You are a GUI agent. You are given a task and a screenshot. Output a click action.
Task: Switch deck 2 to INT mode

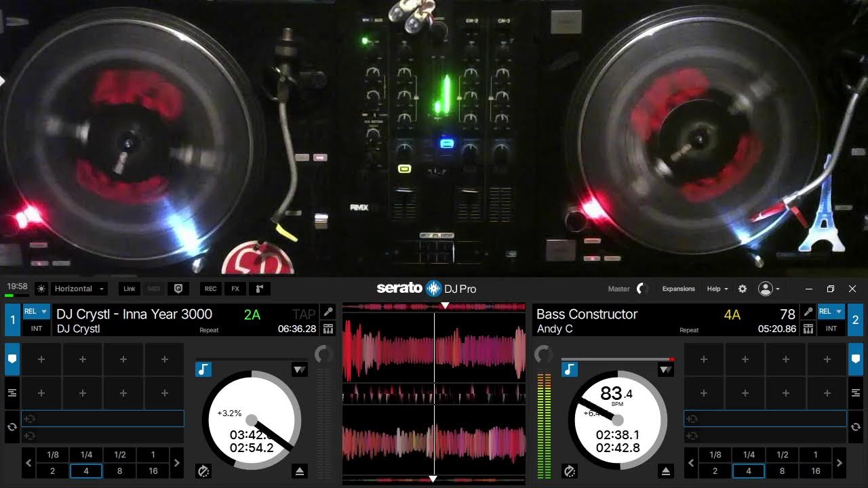(x=831, y=329)
